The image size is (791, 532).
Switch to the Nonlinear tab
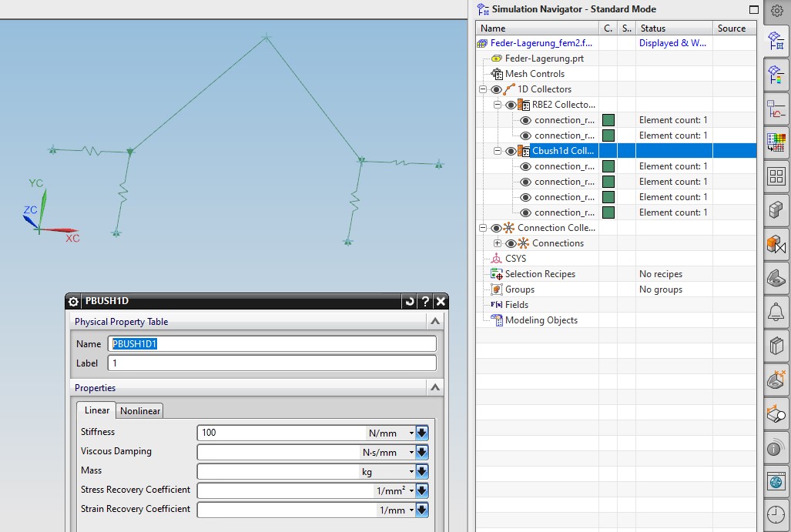[139, 411]
